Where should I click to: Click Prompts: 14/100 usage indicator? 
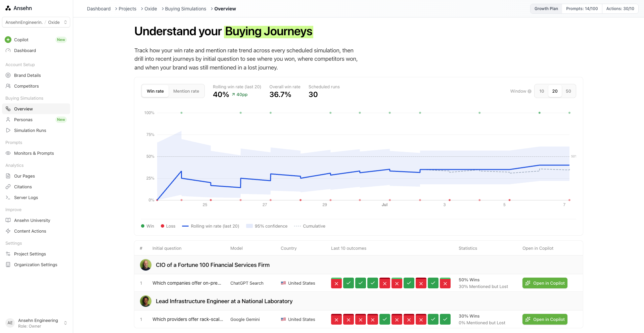[x=582, y=9]
